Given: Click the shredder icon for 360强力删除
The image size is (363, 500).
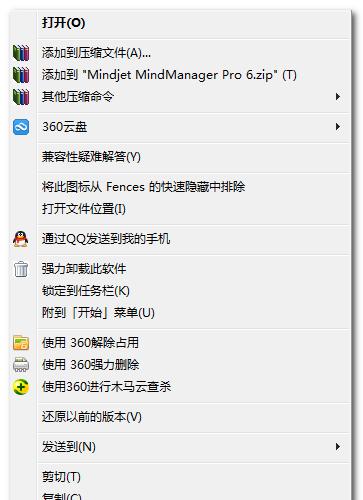Looking at the screenshot, I should click(21, 365).
